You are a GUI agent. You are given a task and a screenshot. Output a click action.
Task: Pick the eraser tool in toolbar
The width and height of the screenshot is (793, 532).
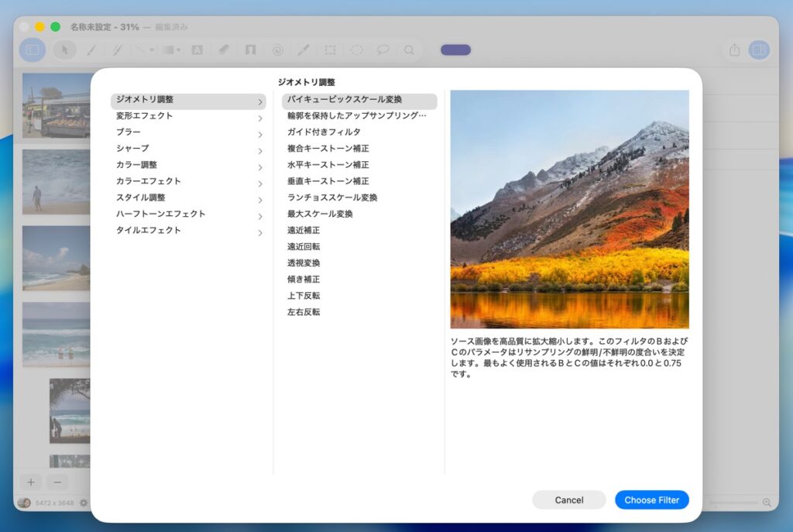tap(224, 50)
